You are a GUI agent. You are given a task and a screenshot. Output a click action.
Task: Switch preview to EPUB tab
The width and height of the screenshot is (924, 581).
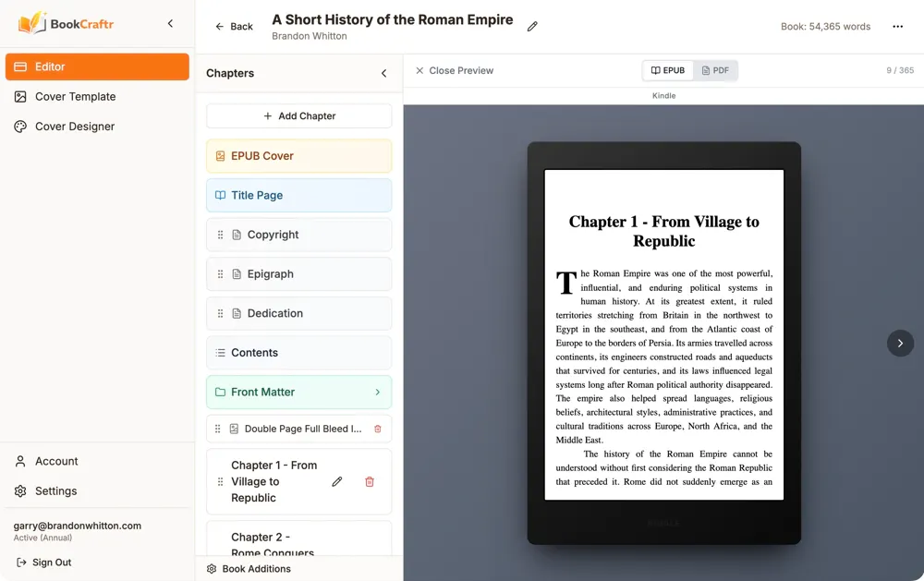(x=668, y=70)
